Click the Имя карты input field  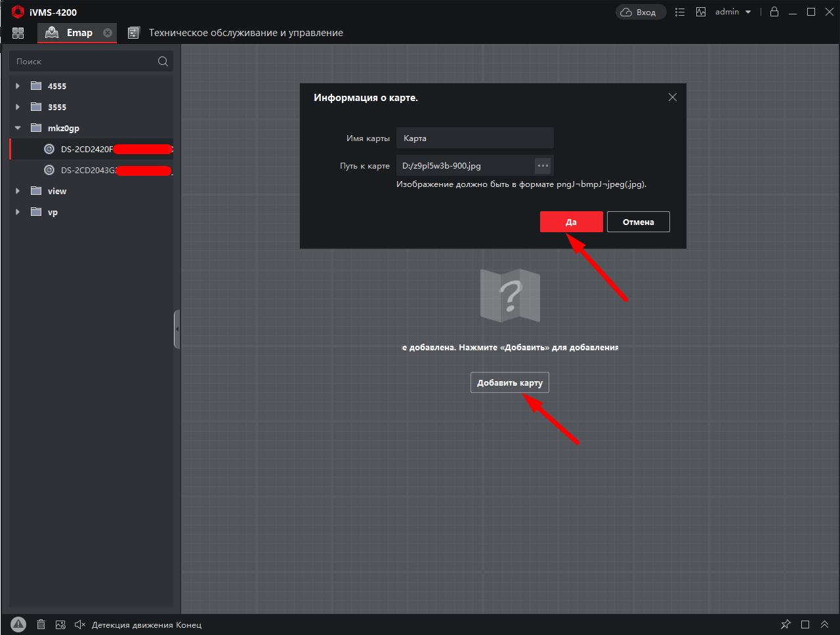point(474,138)
